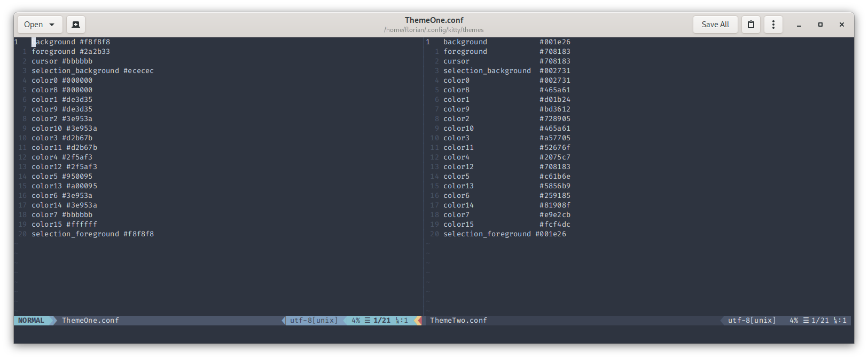Click 'color0 #000000' line in left pane
This screenshot has height=359, width=868.
62,81
